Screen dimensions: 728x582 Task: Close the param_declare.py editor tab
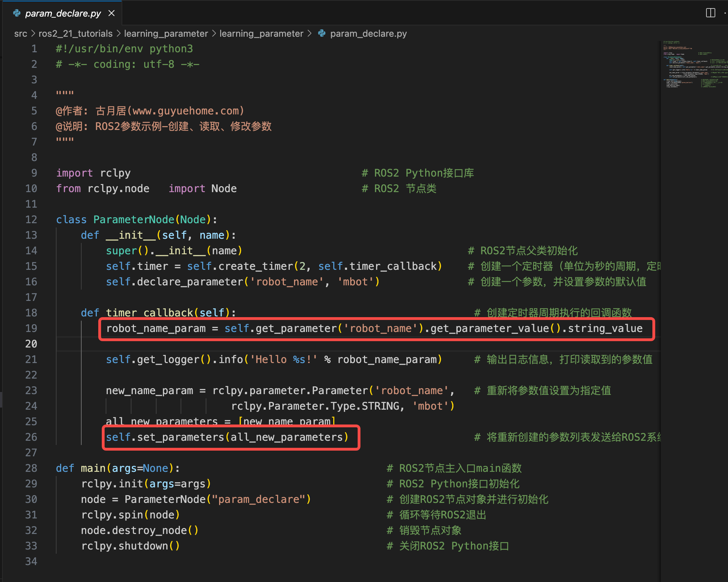tap(112, 13)
